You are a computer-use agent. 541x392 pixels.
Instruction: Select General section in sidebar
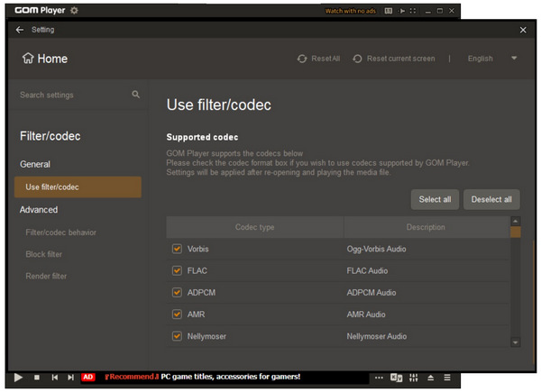tap(35, 164)
